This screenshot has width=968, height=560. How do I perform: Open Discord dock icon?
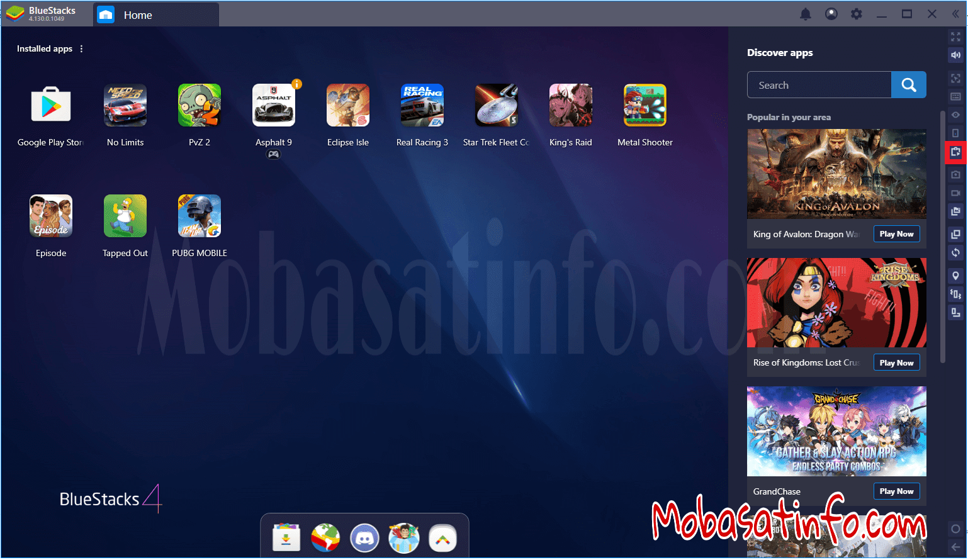[364, 539]
